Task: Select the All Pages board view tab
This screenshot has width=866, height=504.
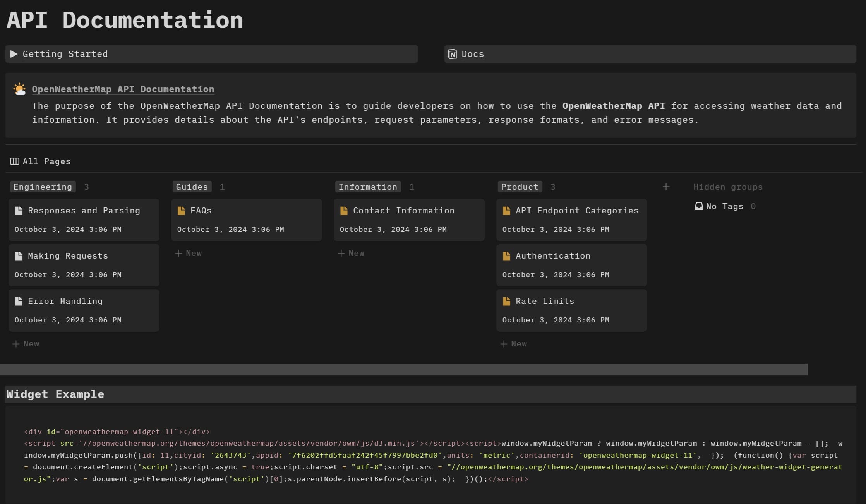Action: pos(40,161)
